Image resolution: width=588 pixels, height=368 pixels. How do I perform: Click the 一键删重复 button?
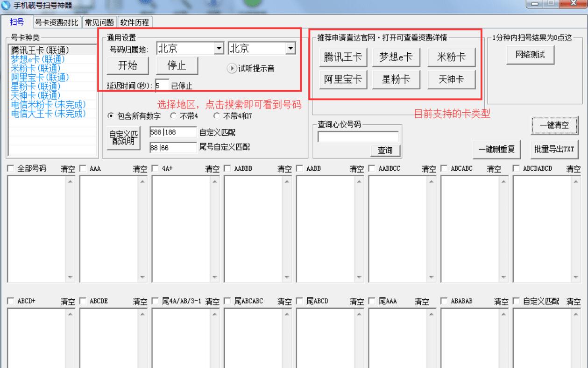click(496, 149)
